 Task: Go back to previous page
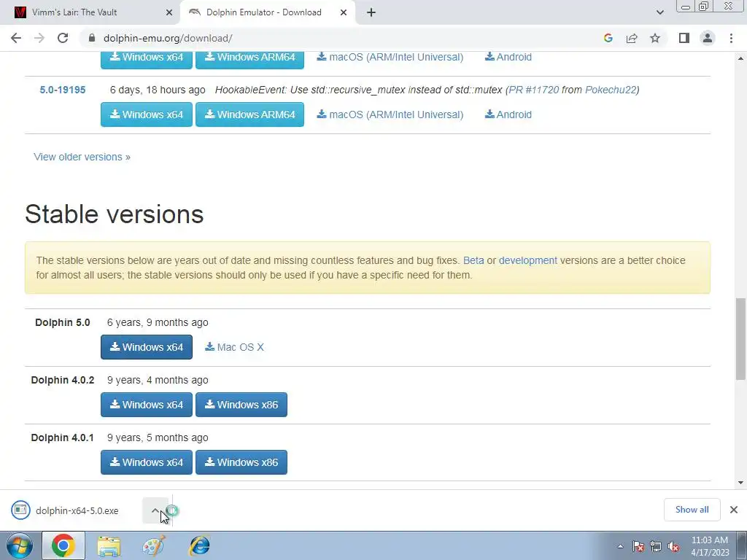tap(16, 38)
